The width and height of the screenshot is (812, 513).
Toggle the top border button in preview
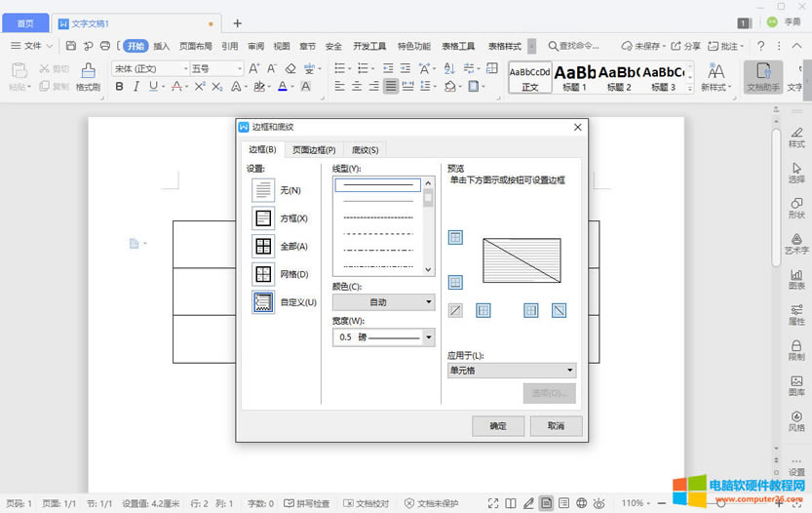(x=455, y=237)
